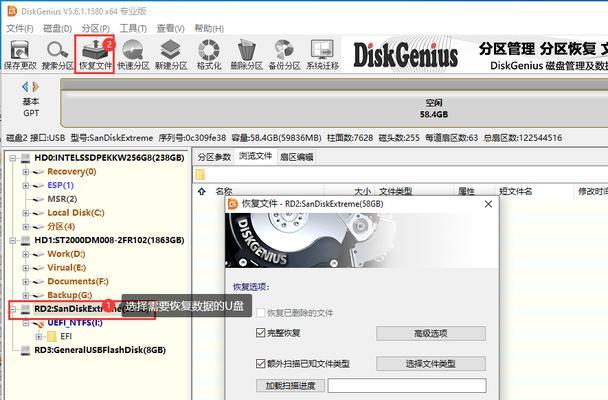The height and width of the screenshot is (400, 608).
Task: Expand the EFI folder node
Action: [x=38, y=336]
